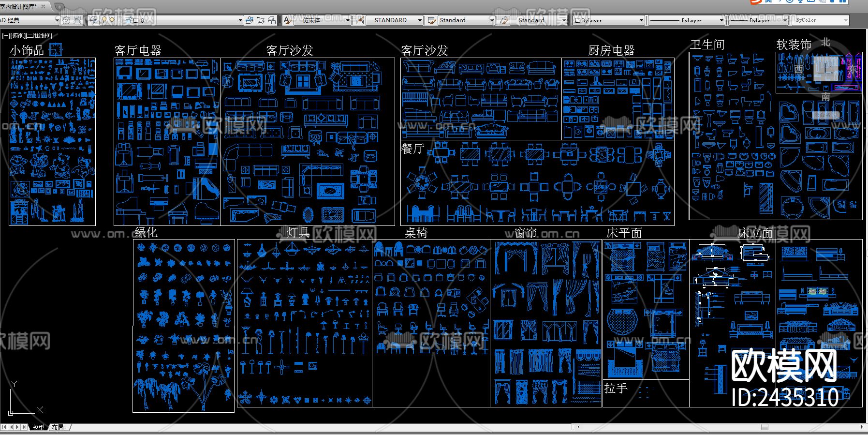Switch to the 模型 tab
The height and width of the screenshot is (435, 868).
[x=38, y=427]
